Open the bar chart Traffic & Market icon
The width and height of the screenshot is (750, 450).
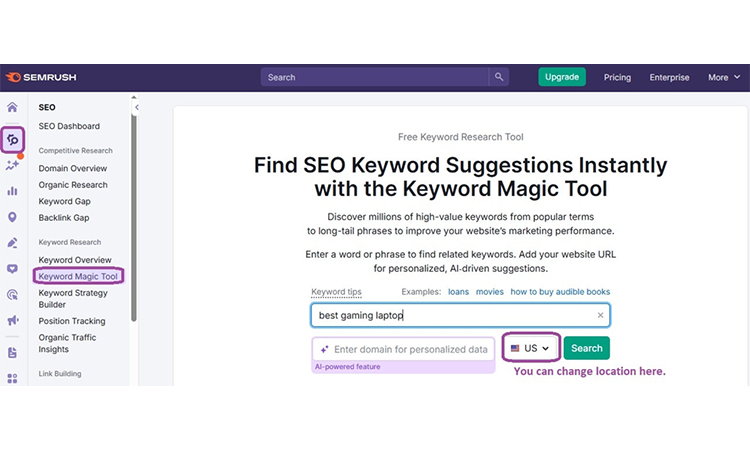(x=12, y=191)
